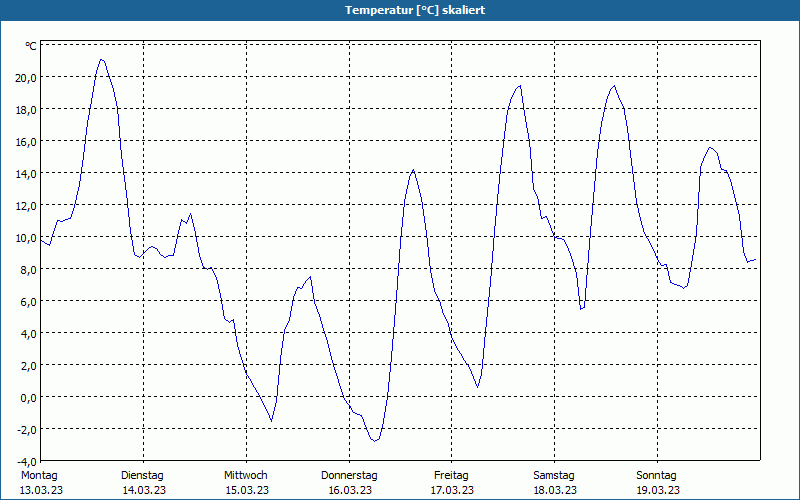This screenshot has height=500, width=800.
Task: Click the 2,0 axis value
Action: tap(28, 366)
